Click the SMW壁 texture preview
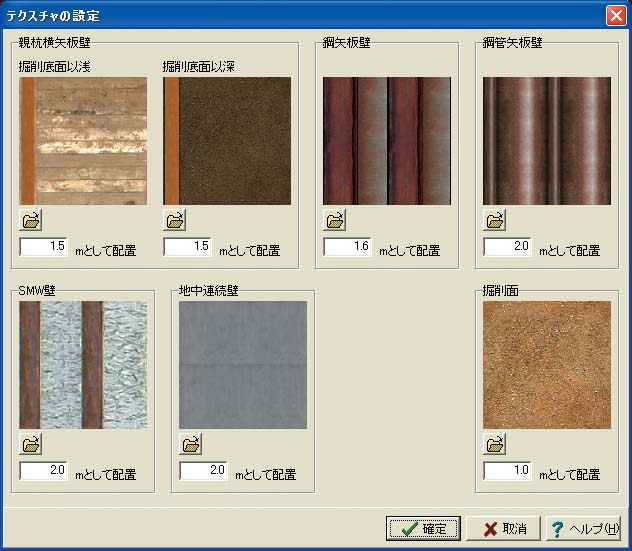Viewport: 632px width, 551px height. (x=83, y=365)
